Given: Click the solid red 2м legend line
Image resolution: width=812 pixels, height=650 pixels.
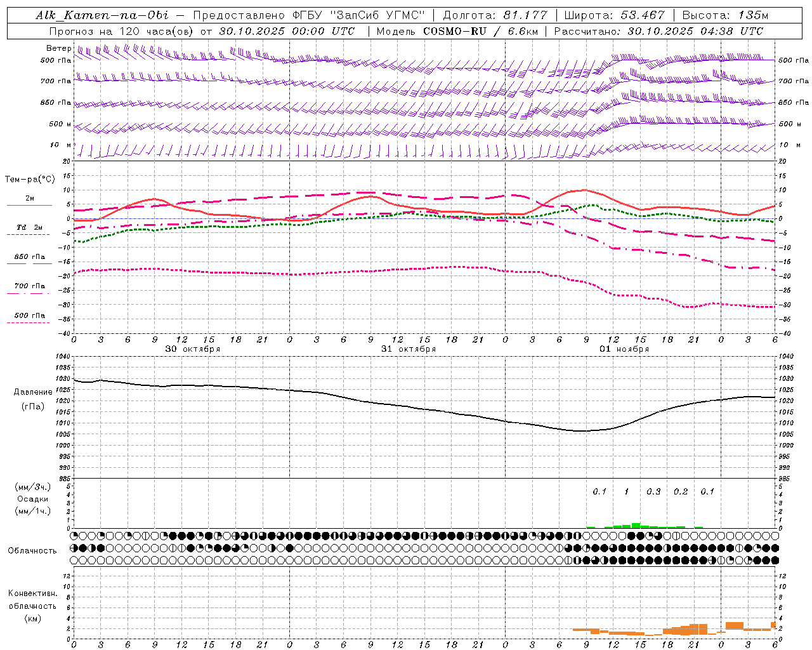Looking at the screenshot, I should [29, 205].
